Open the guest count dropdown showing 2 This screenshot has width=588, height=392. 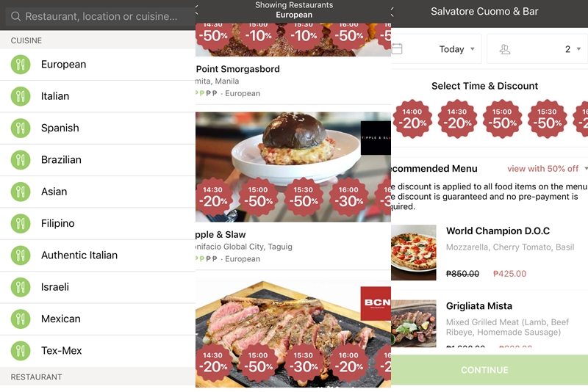point(537,48)
